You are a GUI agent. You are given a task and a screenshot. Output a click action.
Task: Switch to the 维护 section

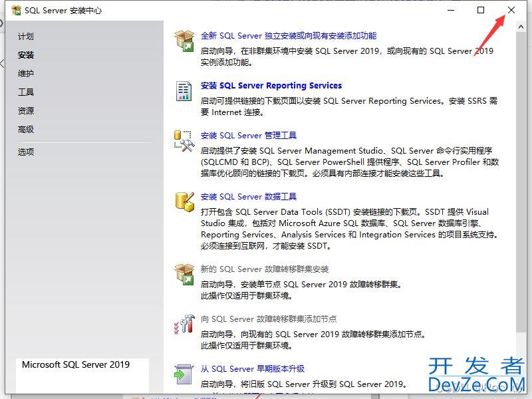coord(26,74)
